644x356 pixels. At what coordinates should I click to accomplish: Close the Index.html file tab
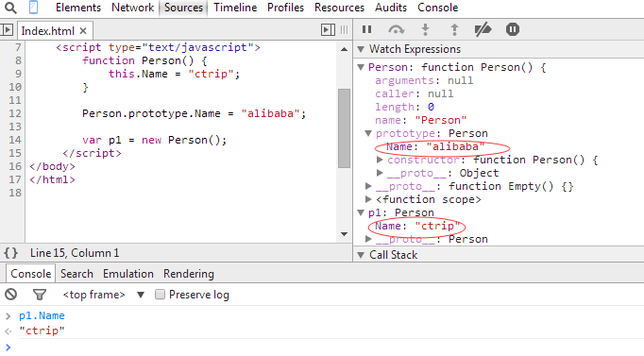pos(83,31)
